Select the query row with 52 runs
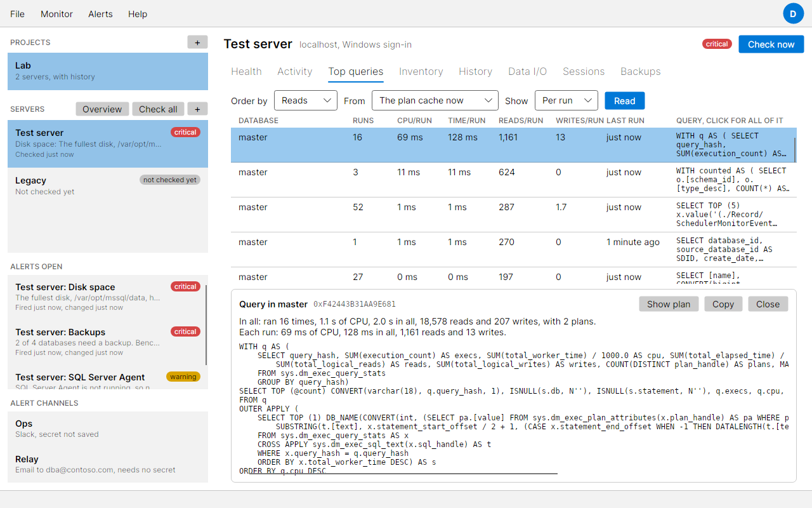Image resolution: width=812 pixels, height=508 pixels. [514, 215]
